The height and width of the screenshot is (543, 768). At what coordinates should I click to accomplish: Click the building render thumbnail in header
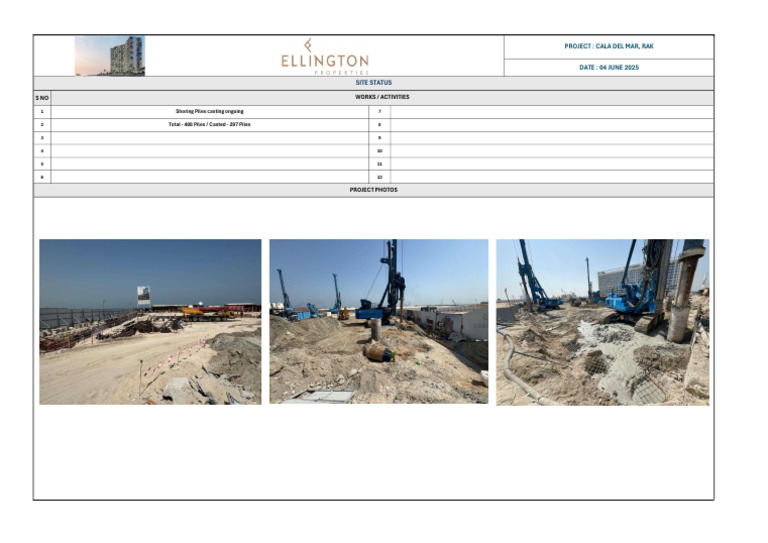(x=110, y=56)
